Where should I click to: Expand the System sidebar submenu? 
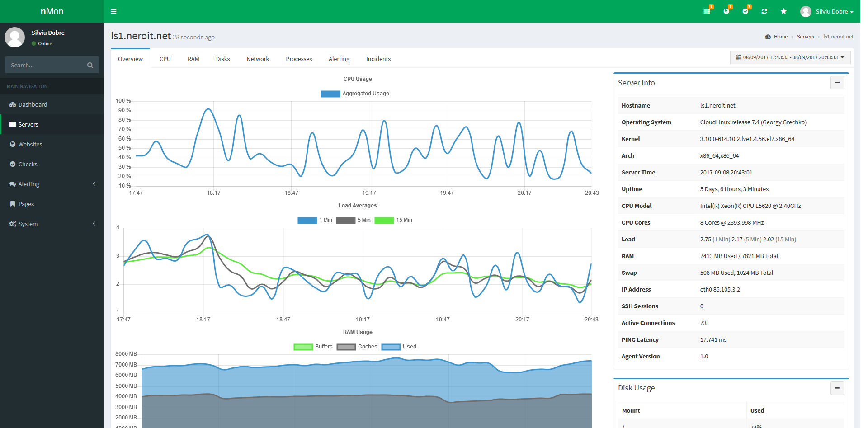28,224
